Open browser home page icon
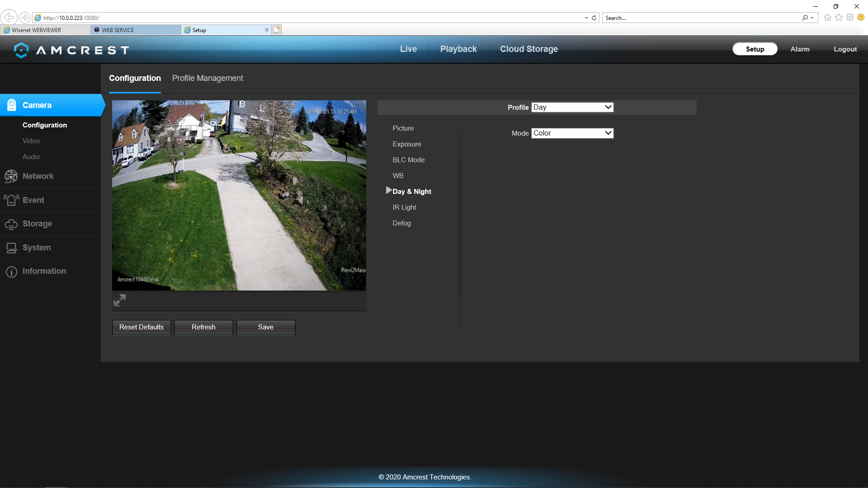 (827, 18)
